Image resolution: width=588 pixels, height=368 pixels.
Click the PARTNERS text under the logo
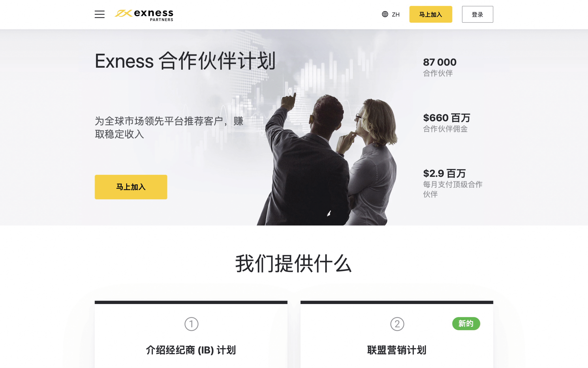click(x=161, y=20)
